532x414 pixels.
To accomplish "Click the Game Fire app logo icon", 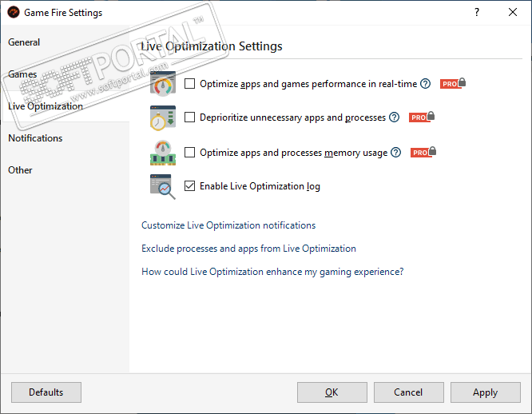I will 13,13.
